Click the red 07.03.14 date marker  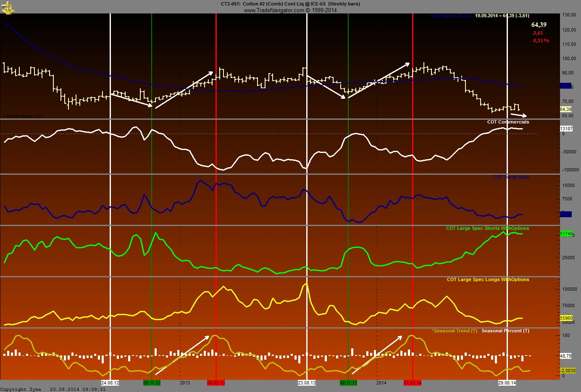(413, 383)
